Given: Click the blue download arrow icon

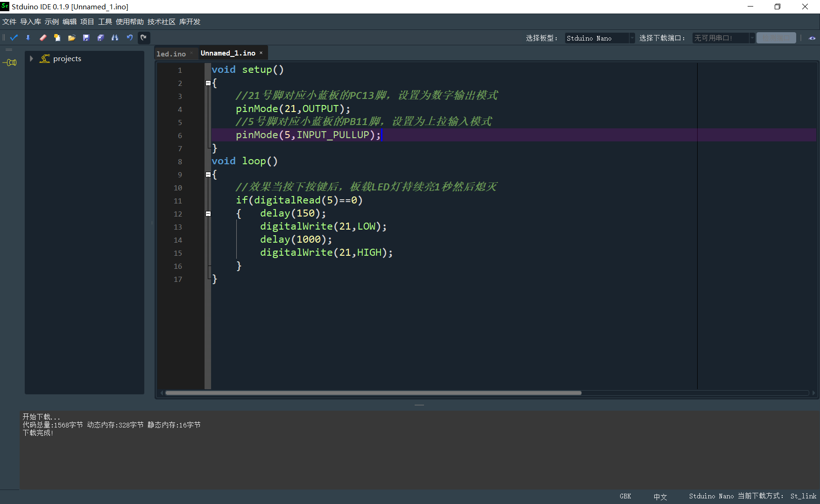Looking at the screenshot, I should [x=28, y=38].
